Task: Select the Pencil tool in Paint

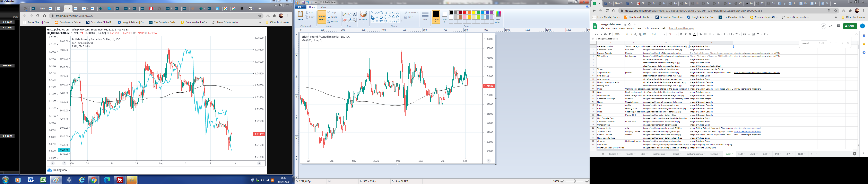Action: (x=344, y=15)
